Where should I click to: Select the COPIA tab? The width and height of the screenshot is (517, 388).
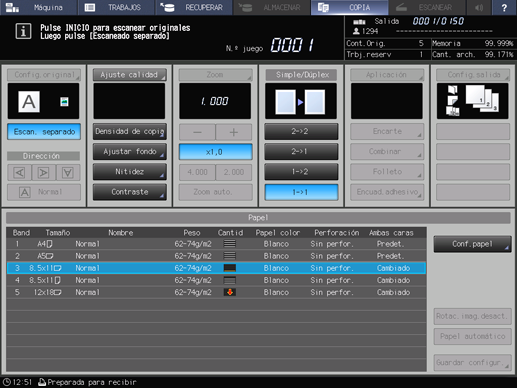(349, 7)
